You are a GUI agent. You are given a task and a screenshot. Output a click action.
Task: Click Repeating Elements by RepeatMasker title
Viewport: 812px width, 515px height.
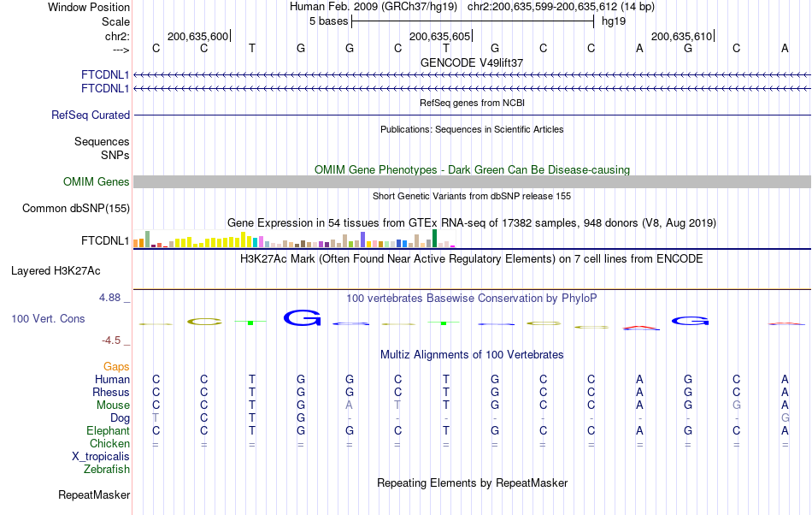pos(472,482)
